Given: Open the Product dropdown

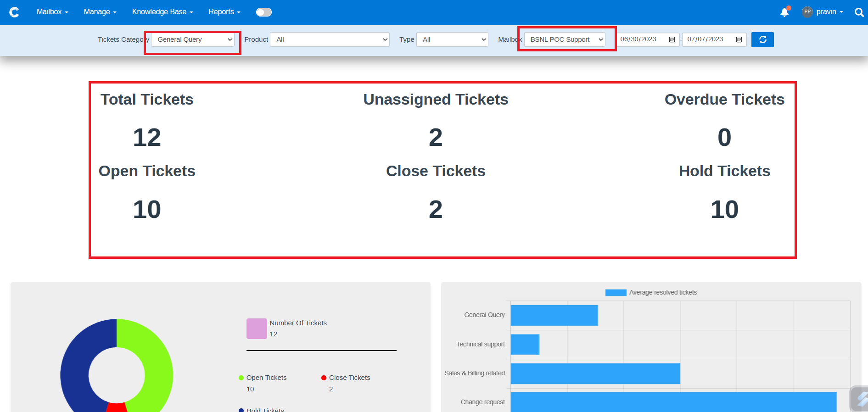Looking at the screenshot, I should pyautogui.click(x=330, y=39).
